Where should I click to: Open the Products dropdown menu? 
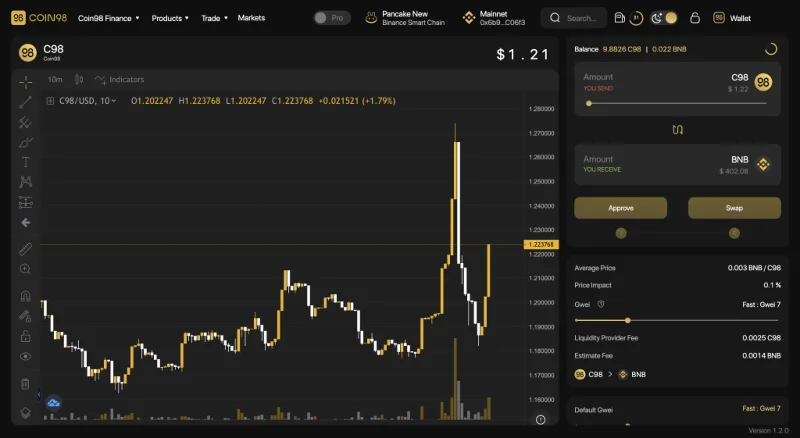tap(170, 18)
